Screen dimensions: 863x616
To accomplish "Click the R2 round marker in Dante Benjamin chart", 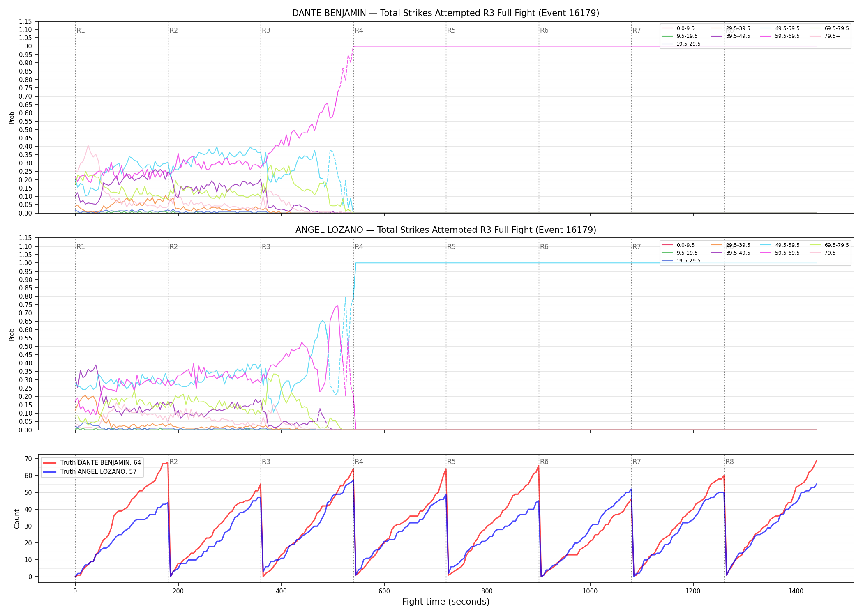I will 173,30.
